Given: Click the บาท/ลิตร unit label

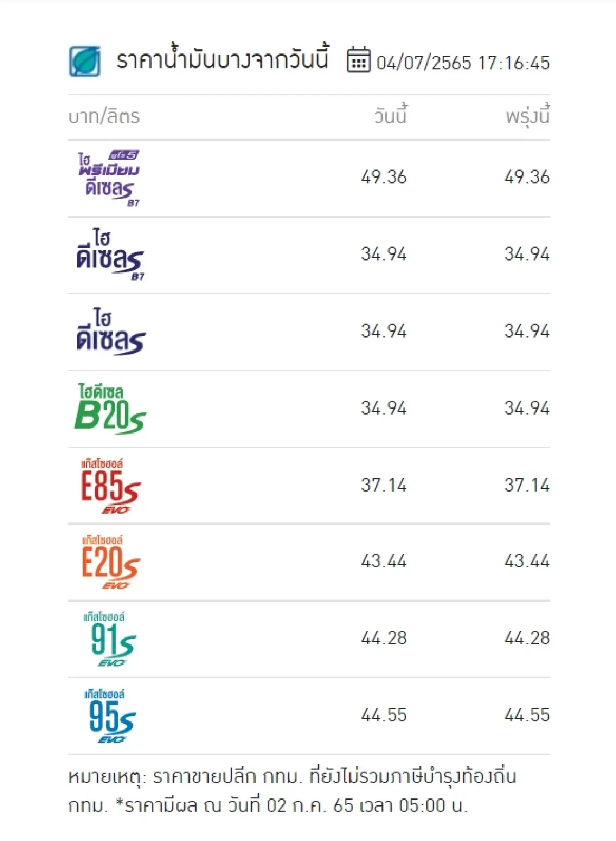Looking at the screenshot, I should (x=104, y=117).
